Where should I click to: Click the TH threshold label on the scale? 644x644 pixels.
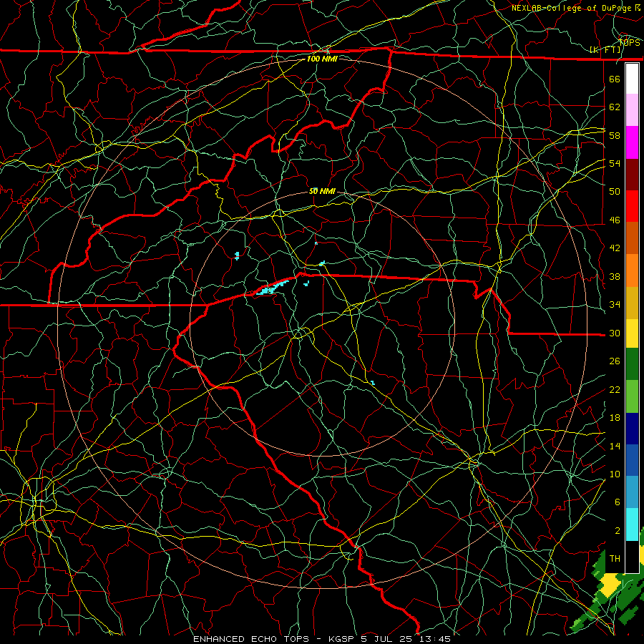[x=615, y=559]
